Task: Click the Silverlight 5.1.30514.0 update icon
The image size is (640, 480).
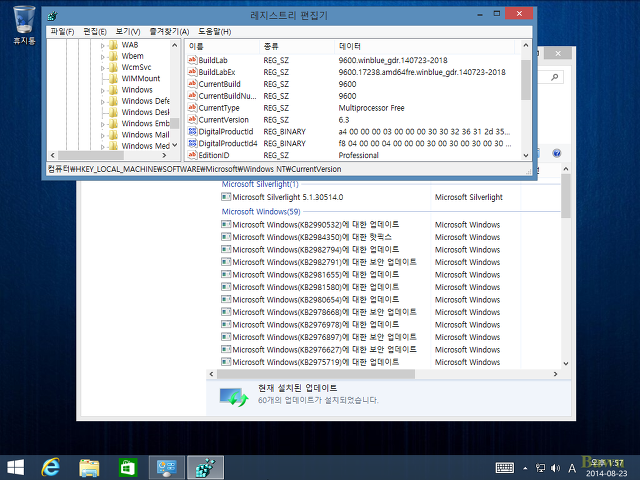Action: click(226, 197)
